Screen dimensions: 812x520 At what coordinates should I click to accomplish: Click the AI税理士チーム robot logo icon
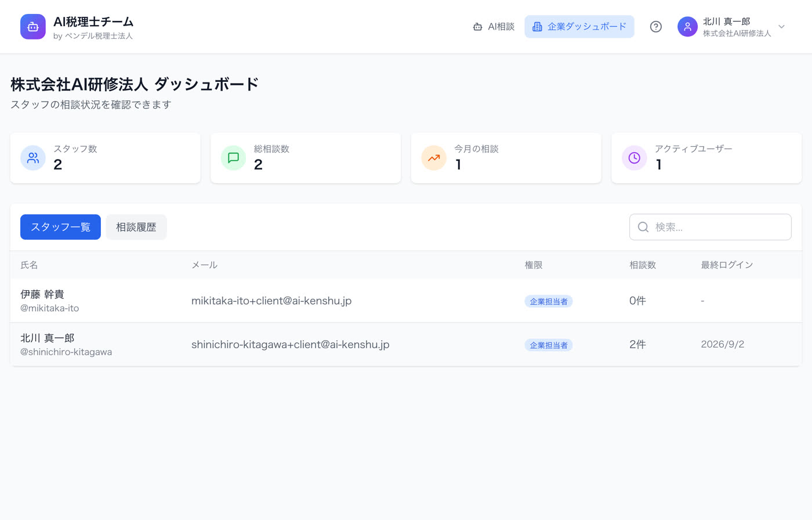click(x=33, y=27)
